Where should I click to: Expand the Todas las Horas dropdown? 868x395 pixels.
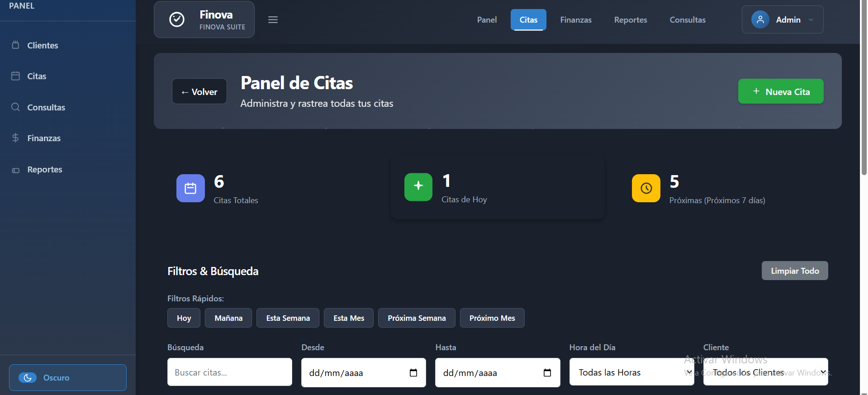pos(631,372)
